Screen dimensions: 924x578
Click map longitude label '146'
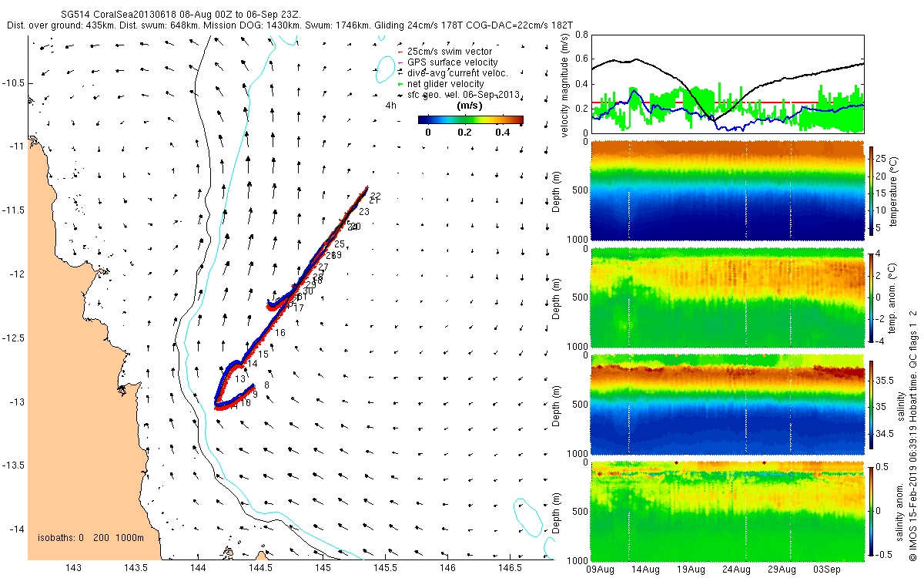pos(447,569)
